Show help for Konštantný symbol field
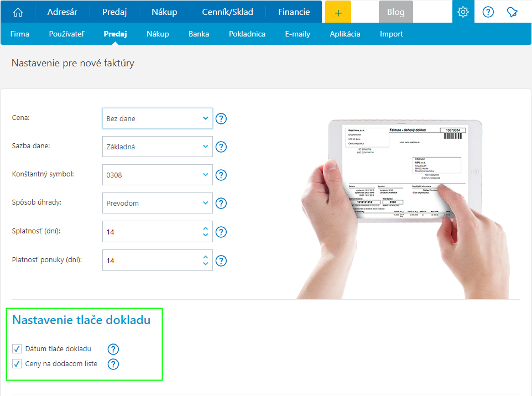The height and width of the screenshot is (396, 532). (x=221, y=175)
